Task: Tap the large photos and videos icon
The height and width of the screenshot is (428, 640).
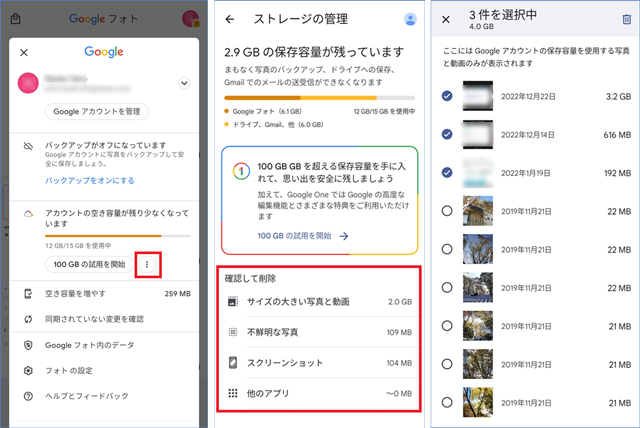Action: coord(233,302)
